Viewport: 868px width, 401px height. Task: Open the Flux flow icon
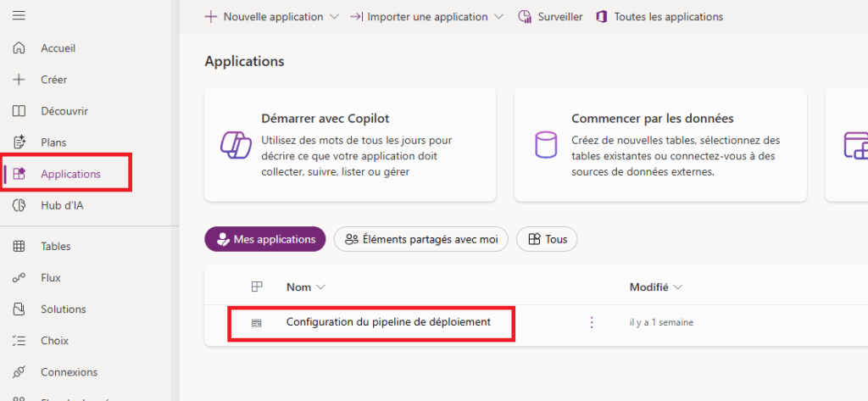[x=19, y=278]
